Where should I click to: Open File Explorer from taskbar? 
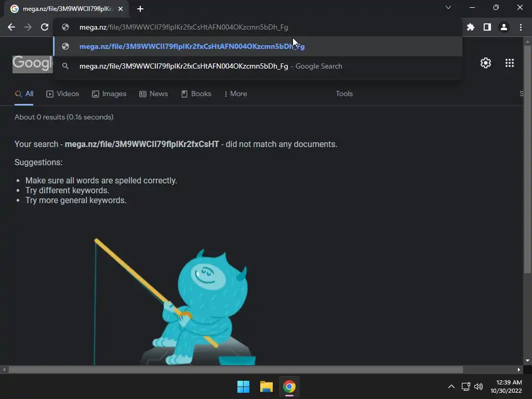[x=267, y=387]
